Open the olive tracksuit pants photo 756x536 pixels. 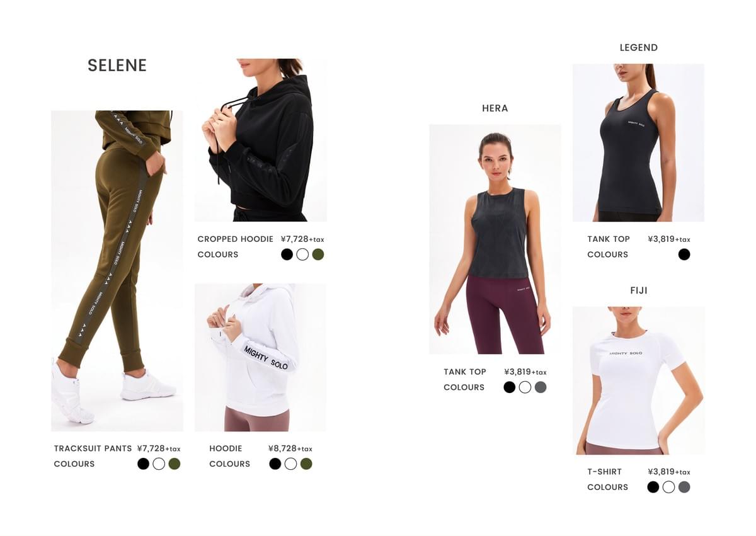(117, 271)
